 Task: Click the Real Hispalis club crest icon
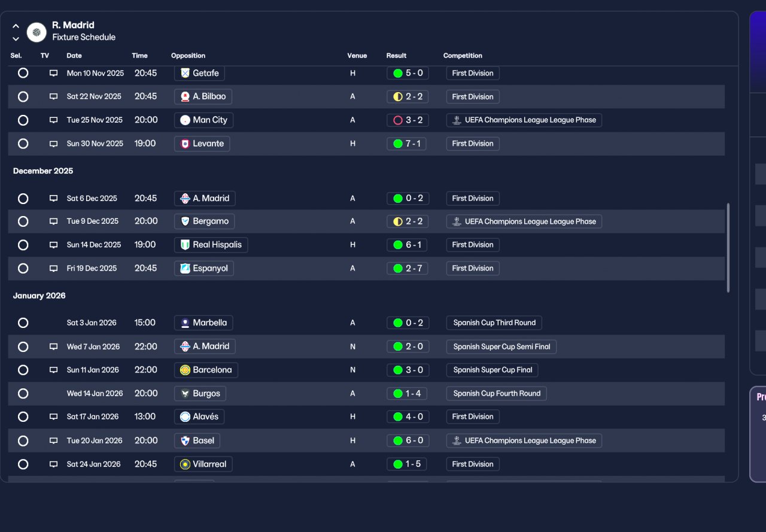pos(185,245)
